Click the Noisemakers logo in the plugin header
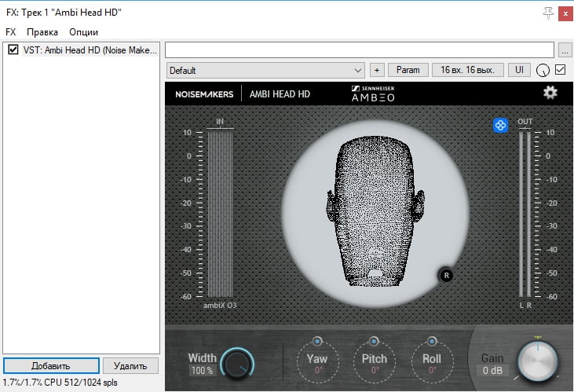The width and height of the screenshot is (574, 392). [203, 93]
